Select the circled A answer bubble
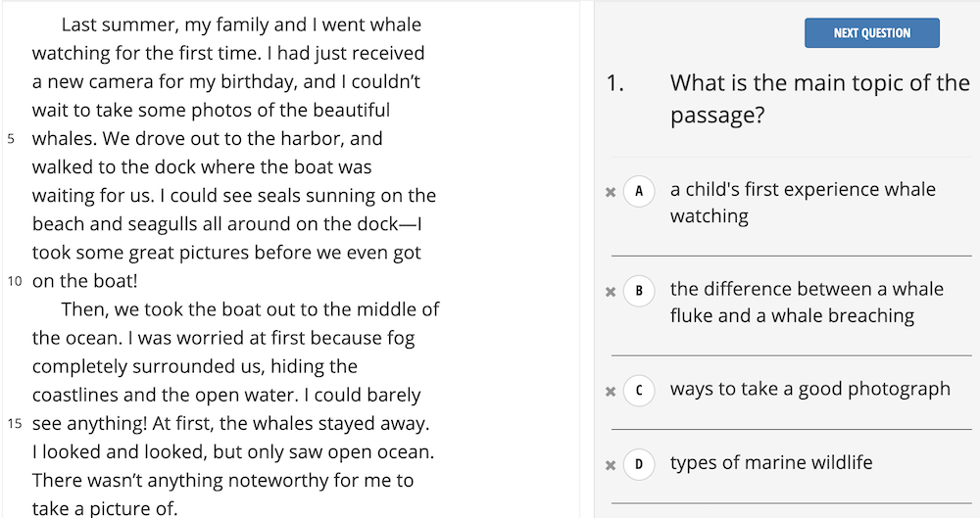The width and height of the screenshot is (980, 518). tap(639, 191)
